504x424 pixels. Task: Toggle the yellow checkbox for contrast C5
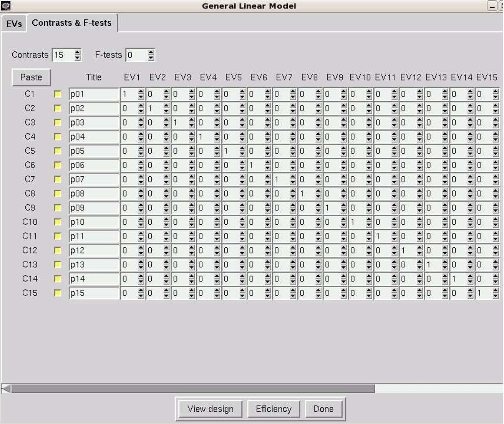click(58, 151)
